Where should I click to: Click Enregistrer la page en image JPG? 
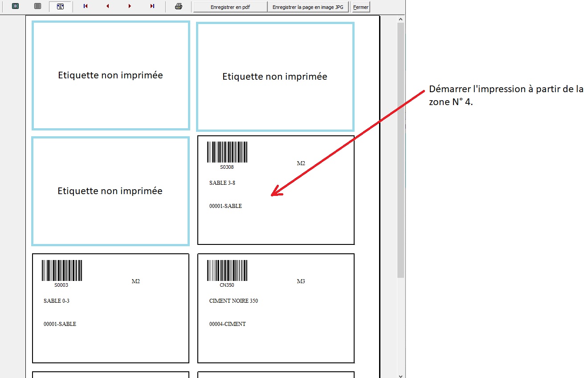tap(308, 7)
